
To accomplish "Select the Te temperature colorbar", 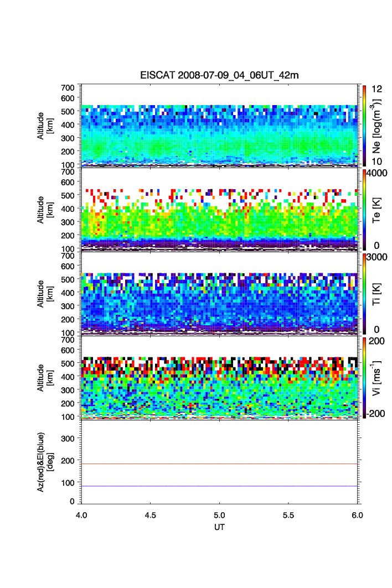I will [x=364, y=210].
